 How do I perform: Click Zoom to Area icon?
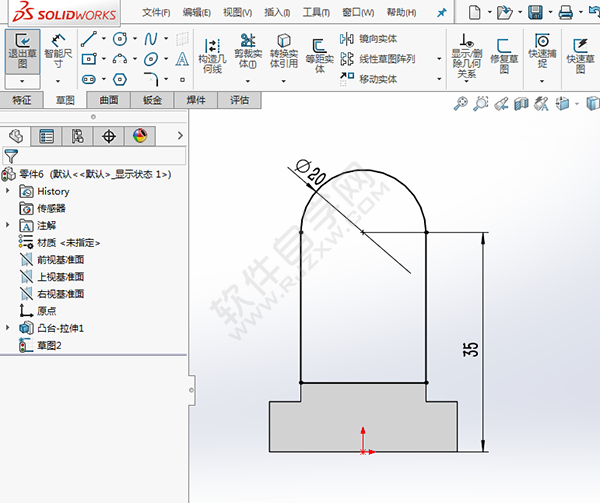click(481, 103)
